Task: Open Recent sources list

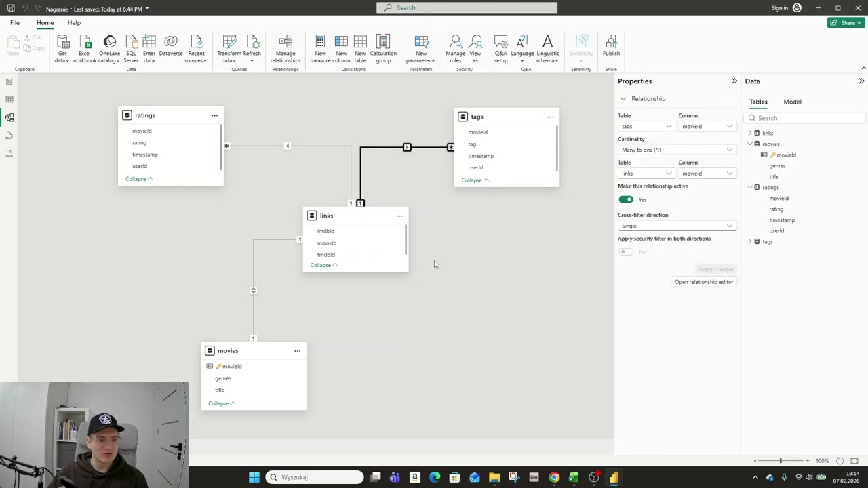Action: pos(196,49)
